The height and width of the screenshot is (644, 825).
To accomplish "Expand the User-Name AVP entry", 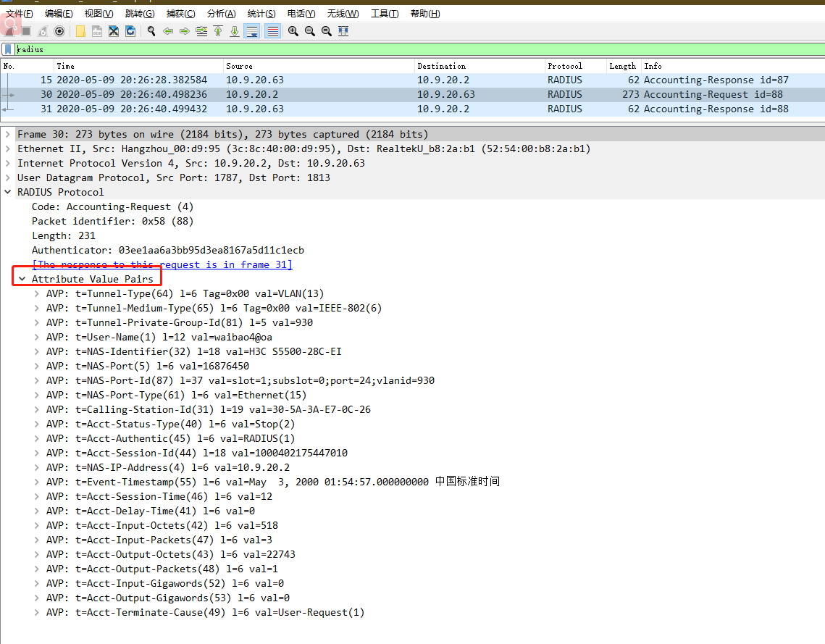I will click(x=37, y=337).
